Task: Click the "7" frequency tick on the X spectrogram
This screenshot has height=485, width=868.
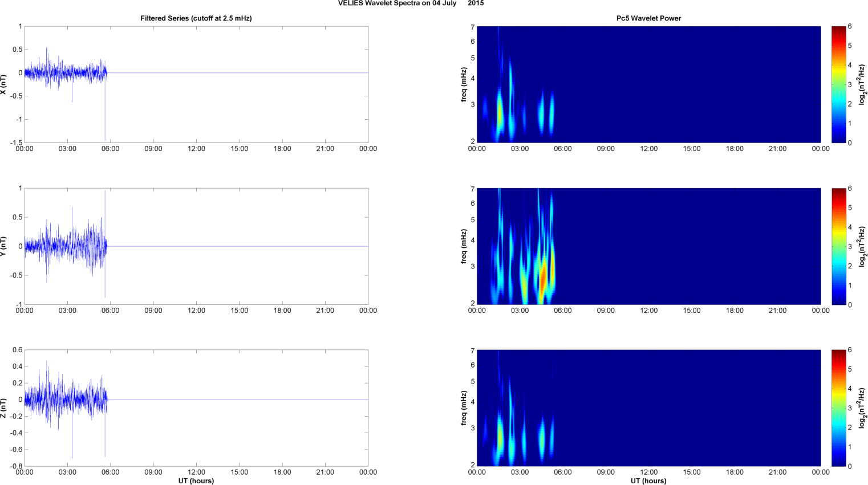Action: (x=473, y=27)
